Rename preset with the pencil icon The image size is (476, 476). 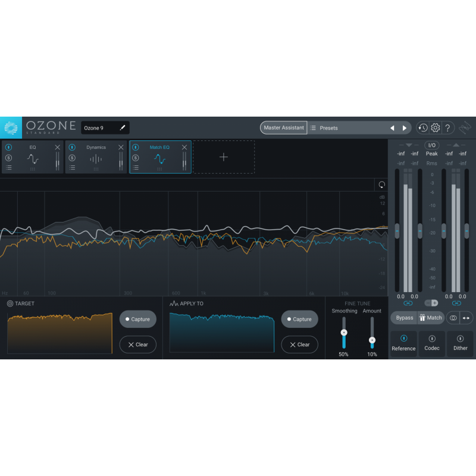point(123,128)
